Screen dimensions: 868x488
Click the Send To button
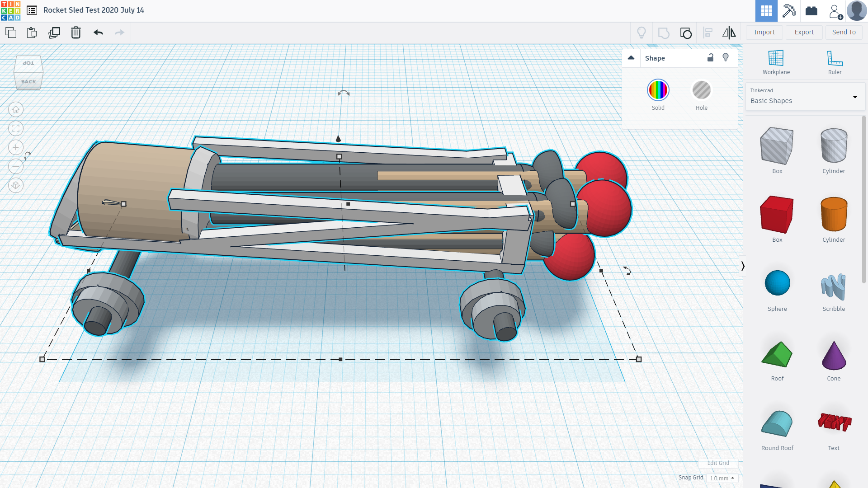click(844, 32)
